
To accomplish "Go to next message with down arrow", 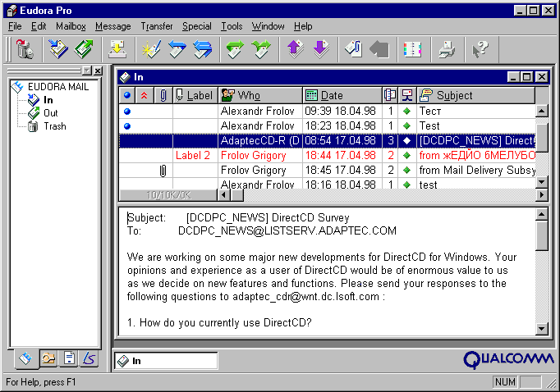I will [x=321, y=49].
